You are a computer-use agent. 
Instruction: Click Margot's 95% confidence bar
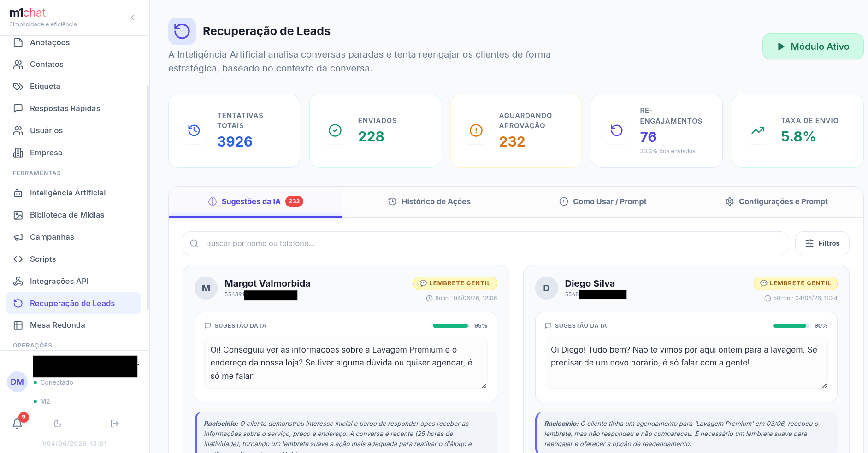[451, 326]
